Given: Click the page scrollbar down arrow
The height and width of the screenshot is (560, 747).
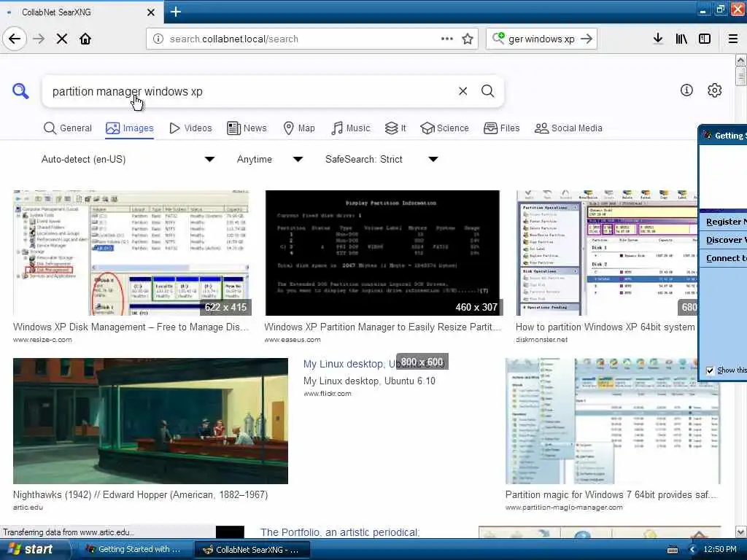Looking at the screenshot, I should pos(740,532).
